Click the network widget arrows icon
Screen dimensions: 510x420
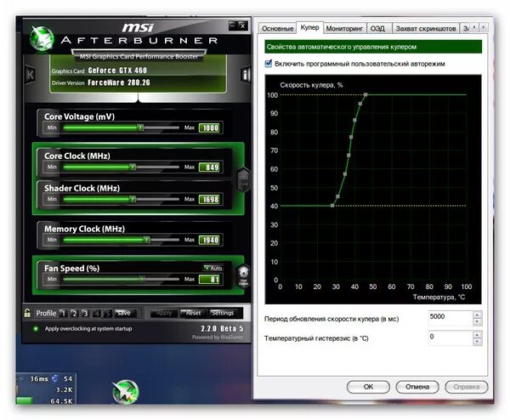55,378
